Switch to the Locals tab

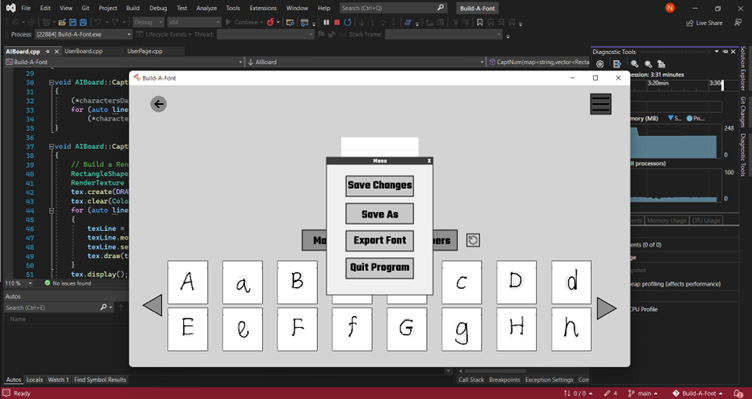(x=34, y=379)
